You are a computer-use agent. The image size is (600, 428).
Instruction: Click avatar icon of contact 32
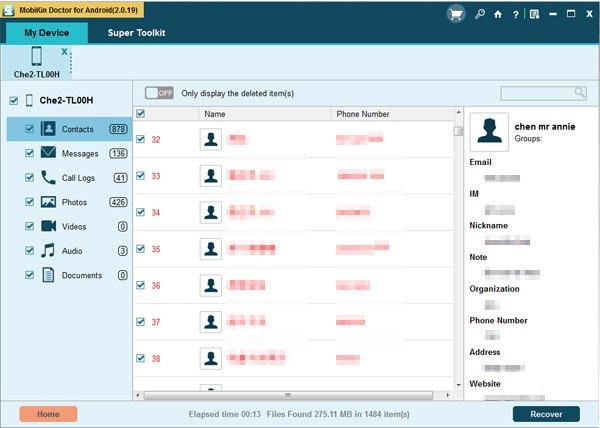[210, 139]
